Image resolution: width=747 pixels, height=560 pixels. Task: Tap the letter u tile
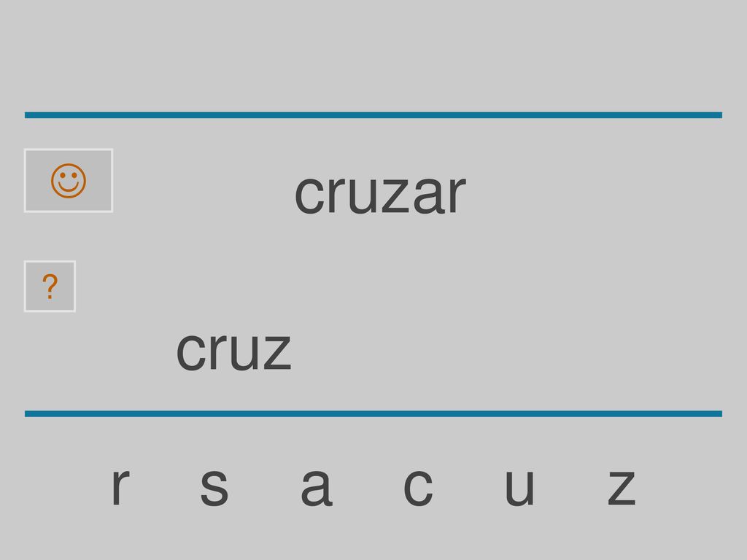point(519,486)
